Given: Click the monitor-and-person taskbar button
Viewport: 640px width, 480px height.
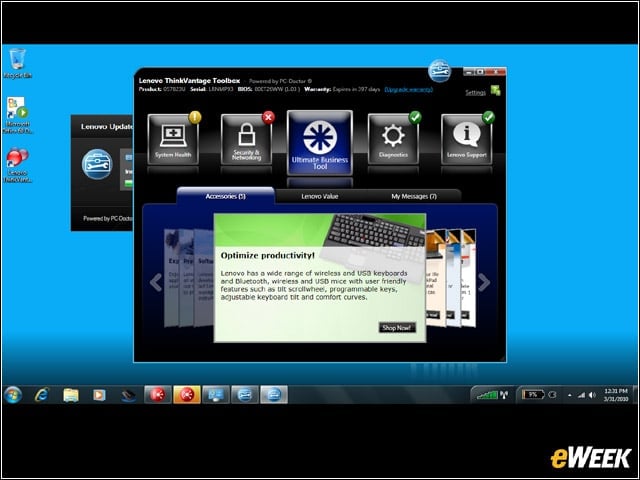Looking at the screenshot, I should (x=216, y=395).
